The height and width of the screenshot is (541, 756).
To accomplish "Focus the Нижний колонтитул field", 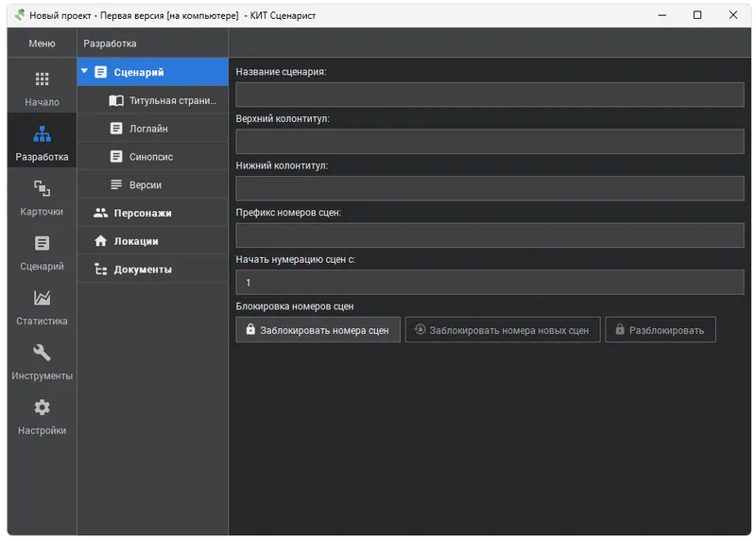I will [490, 188].
